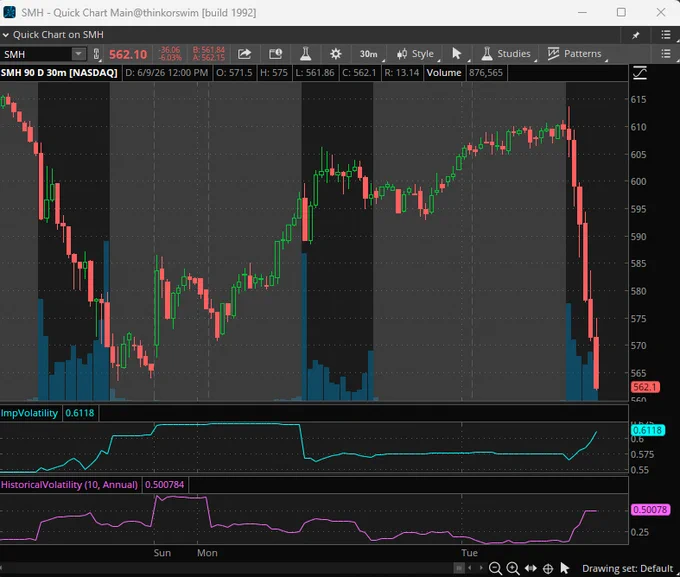Click the -36.06 -6.03% change display

click(x=170, y=54)
